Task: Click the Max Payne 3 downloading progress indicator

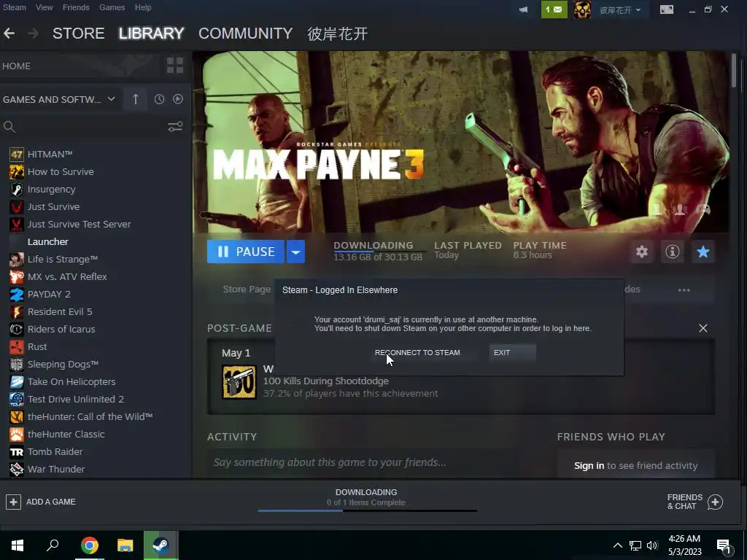Action: coord(378,251)
